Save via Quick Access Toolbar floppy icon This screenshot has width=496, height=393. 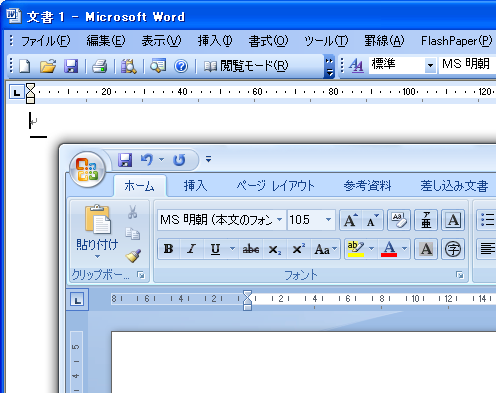point(125,160)
